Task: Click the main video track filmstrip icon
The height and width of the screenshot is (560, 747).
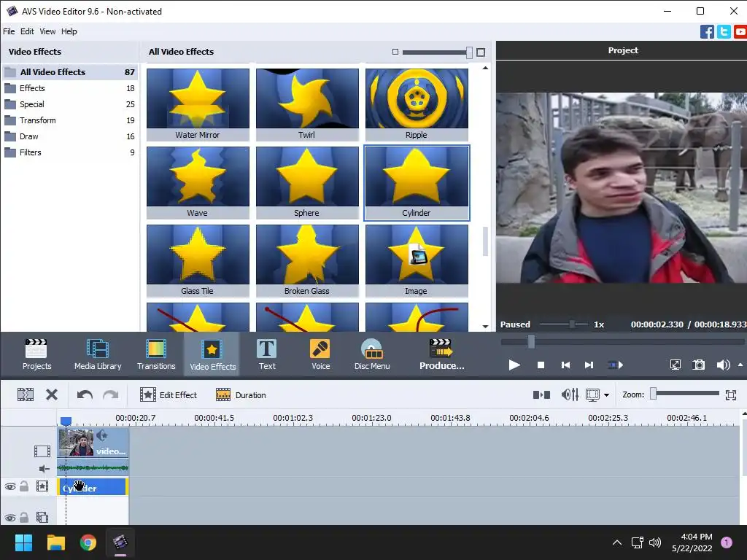Action: click(42, 451)
